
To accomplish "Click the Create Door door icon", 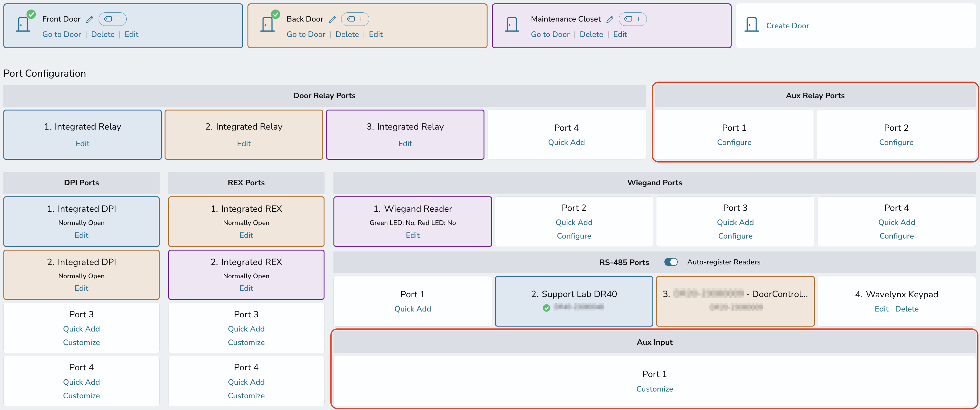I will coord(751,24).
